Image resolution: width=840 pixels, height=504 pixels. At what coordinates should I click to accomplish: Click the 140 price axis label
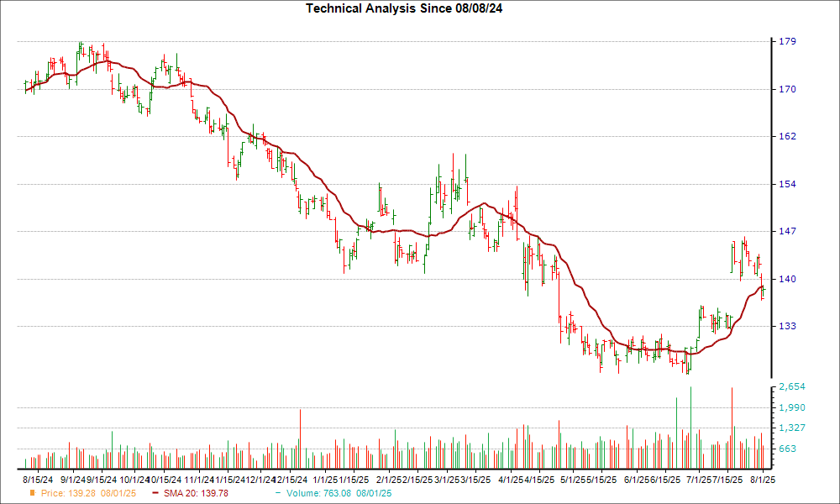pos(788,279)
